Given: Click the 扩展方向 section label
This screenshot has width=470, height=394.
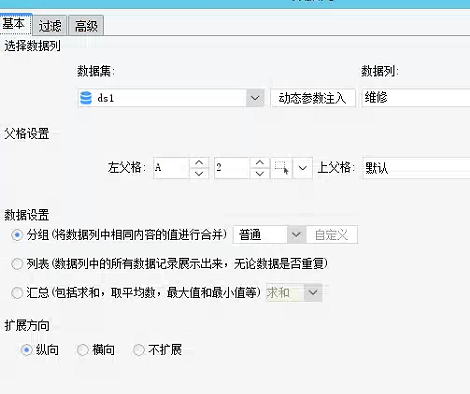Looking at the screenshot, I should point(27,325).
